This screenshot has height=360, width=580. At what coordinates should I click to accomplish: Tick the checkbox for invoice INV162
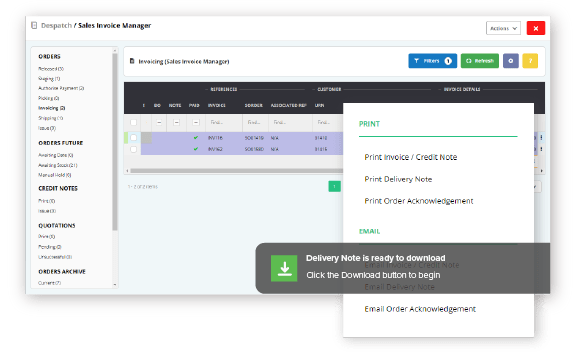point(133,149)
